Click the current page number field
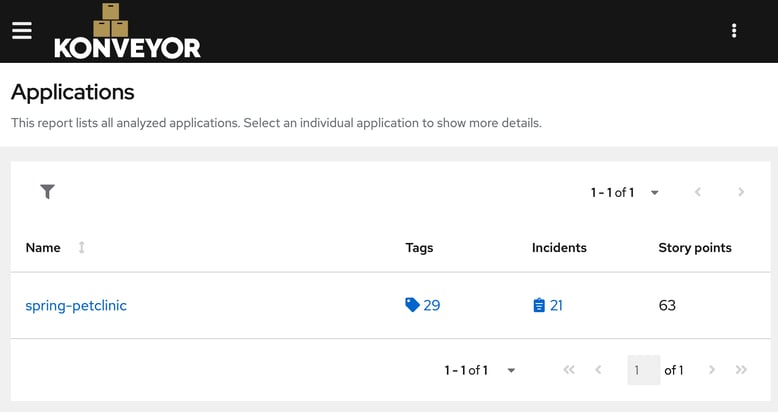Viewport: 778px width, 412px height. [x=643, y=370]
